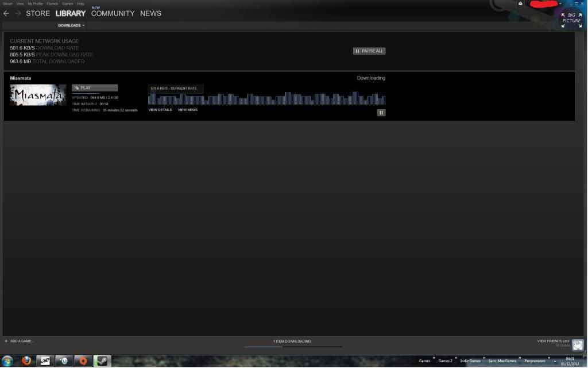Image resolution: width=588 pixels, height=368 pixels.
Task: Pause all downloads
Action: click(369, 51)
